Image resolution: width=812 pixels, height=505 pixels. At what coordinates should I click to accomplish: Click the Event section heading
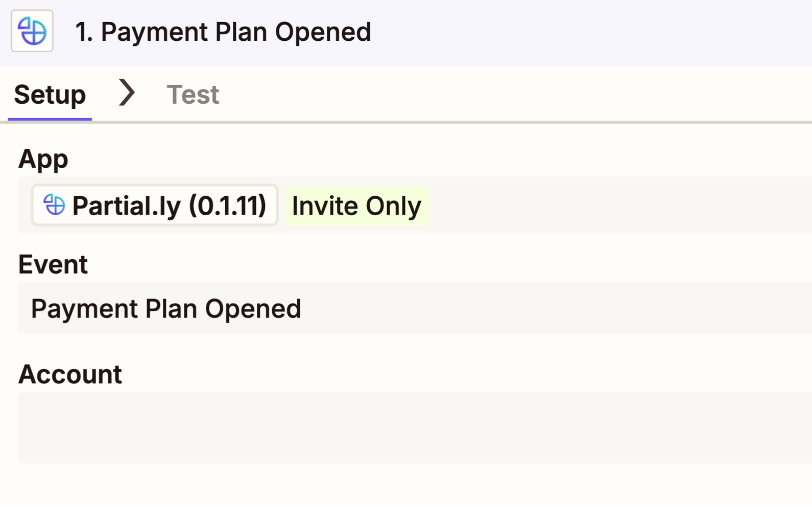[x=53, y=264]
